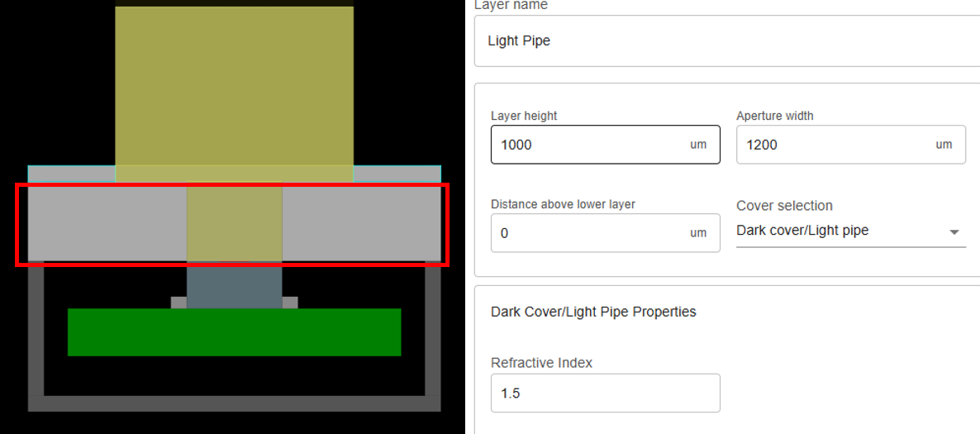Select the thin cyan-outlined layer right of yellow block
The image size is (980, 434).
click(x=397, y=174)
